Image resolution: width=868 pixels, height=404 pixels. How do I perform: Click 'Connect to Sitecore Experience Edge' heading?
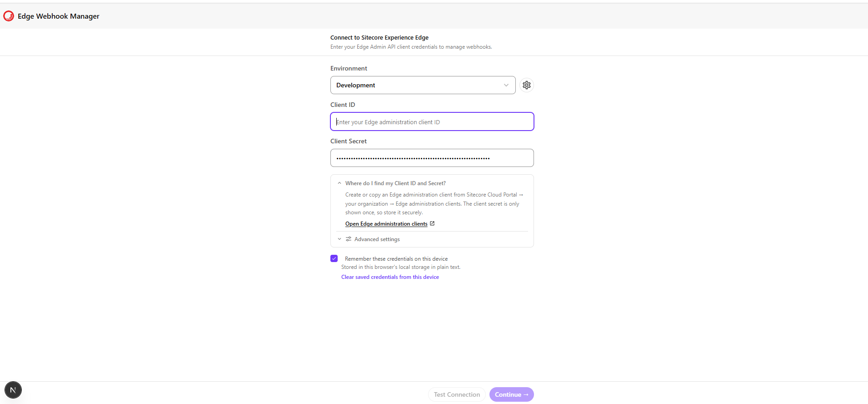tap(379, 38)
